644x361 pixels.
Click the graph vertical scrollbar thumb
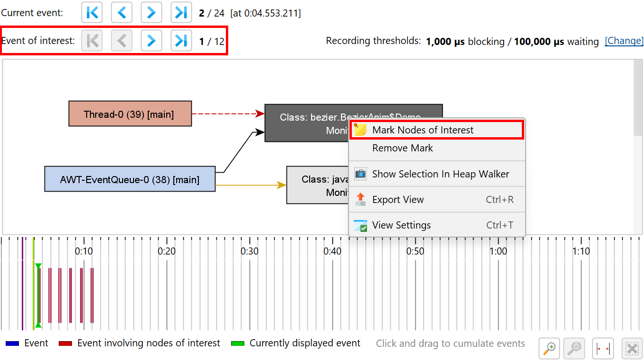tap(638, 97)
